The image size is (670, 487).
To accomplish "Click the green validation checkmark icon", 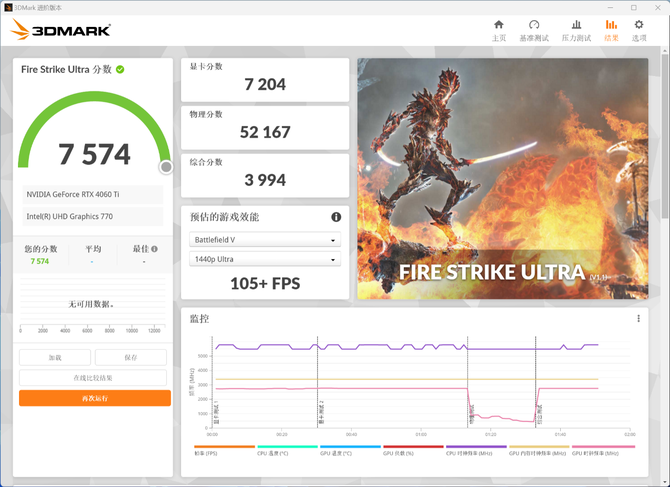I will pos(120,69).
